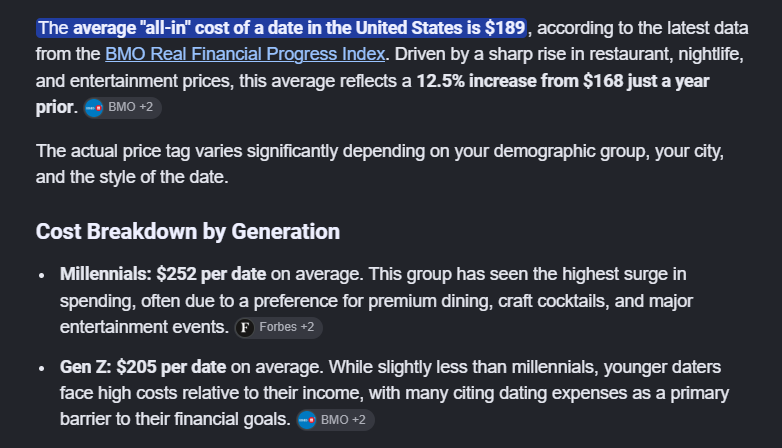This screenshot has width=782, height=448.
Task: Click the "actual price tag varies" paragraph
Action: pyautogui.click(x=380, y=164)
